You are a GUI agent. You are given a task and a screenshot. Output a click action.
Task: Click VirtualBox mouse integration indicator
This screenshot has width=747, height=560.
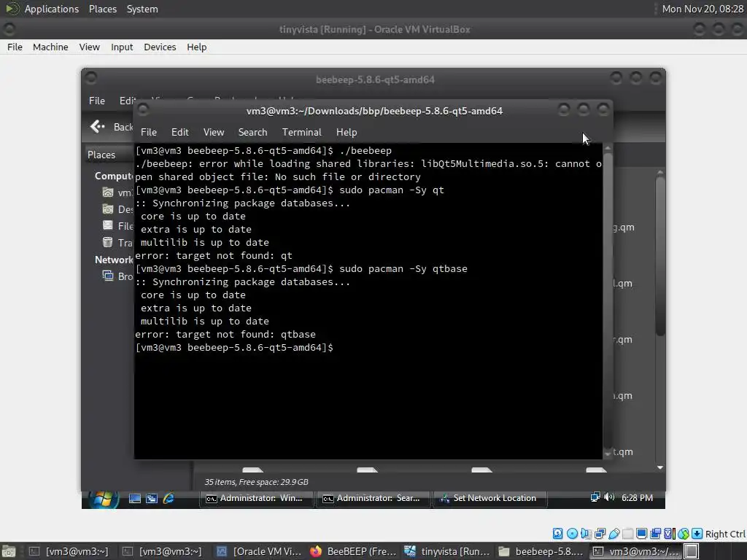pyautogui.click(x=683, y=534)
